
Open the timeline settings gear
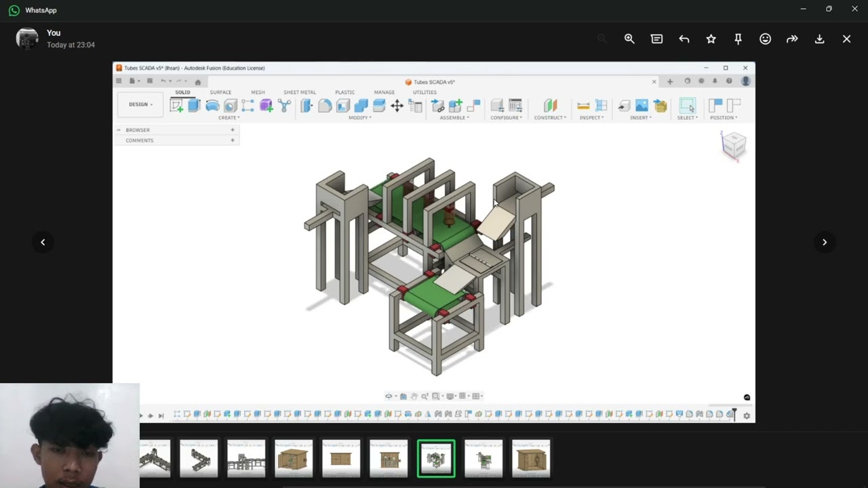click(747, 415)
